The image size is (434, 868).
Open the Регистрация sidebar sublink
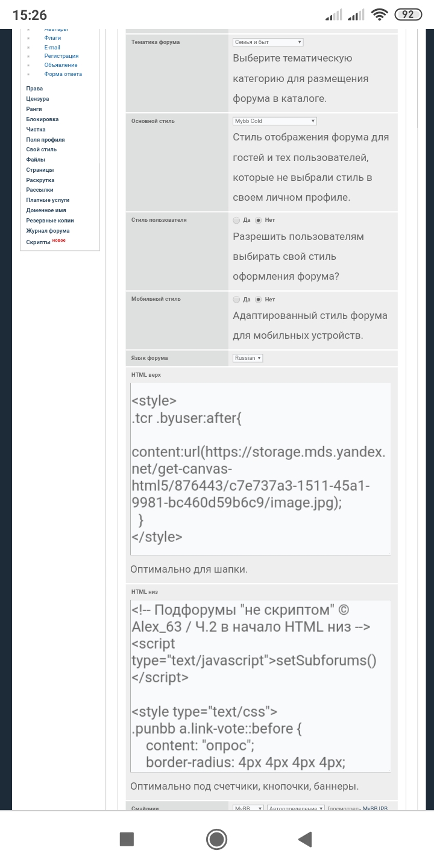coord(61,56)
